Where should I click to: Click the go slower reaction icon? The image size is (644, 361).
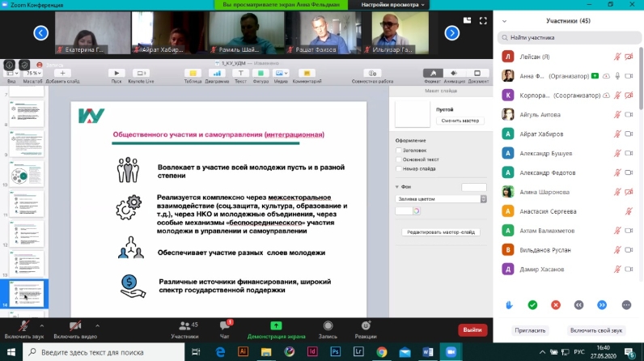coord(579,304)
